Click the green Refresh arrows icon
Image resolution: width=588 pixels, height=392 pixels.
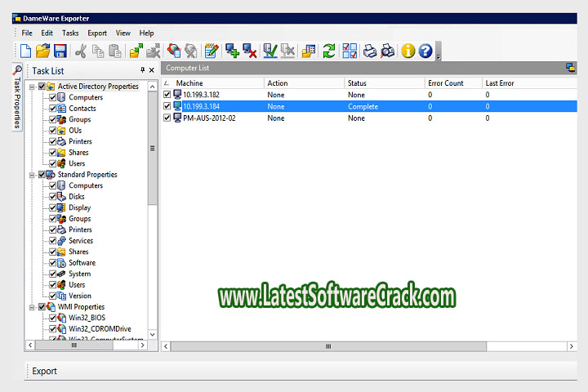[x=328, y=51]
